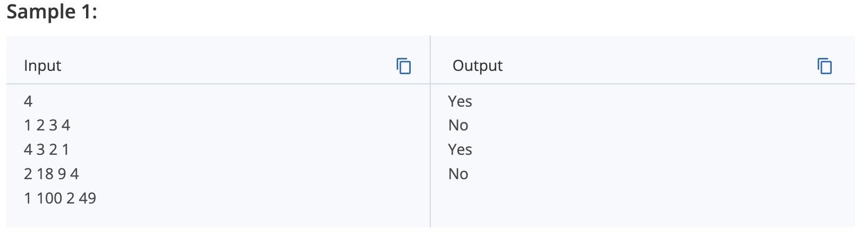Screen dimensions: 868x249
Task: Select the input line "1 2 3 4"
Action: (x=47, y=126)
